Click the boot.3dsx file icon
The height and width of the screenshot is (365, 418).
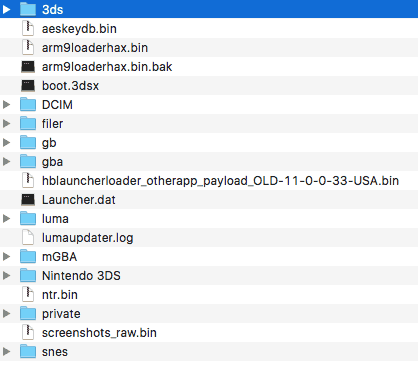[28, 86]
